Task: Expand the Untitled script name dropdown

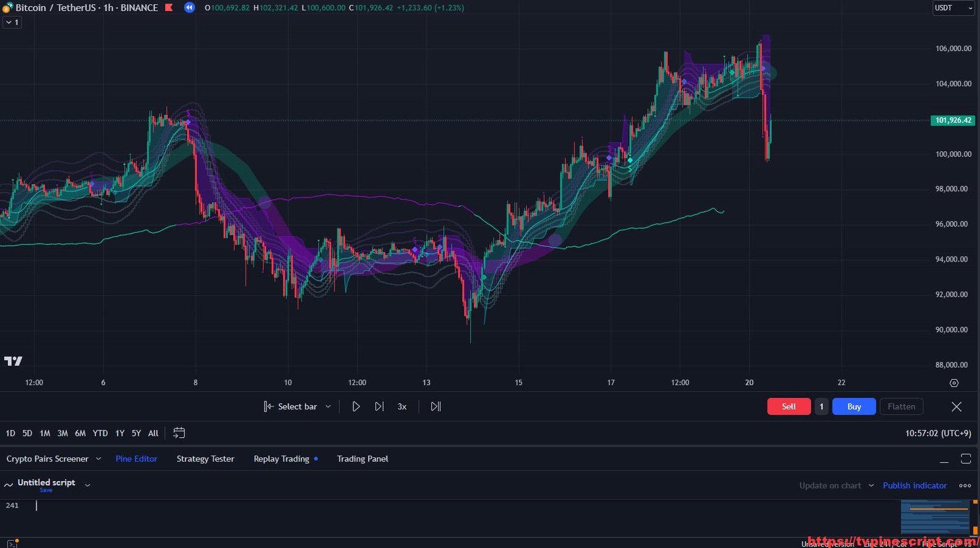Action: 88,485
